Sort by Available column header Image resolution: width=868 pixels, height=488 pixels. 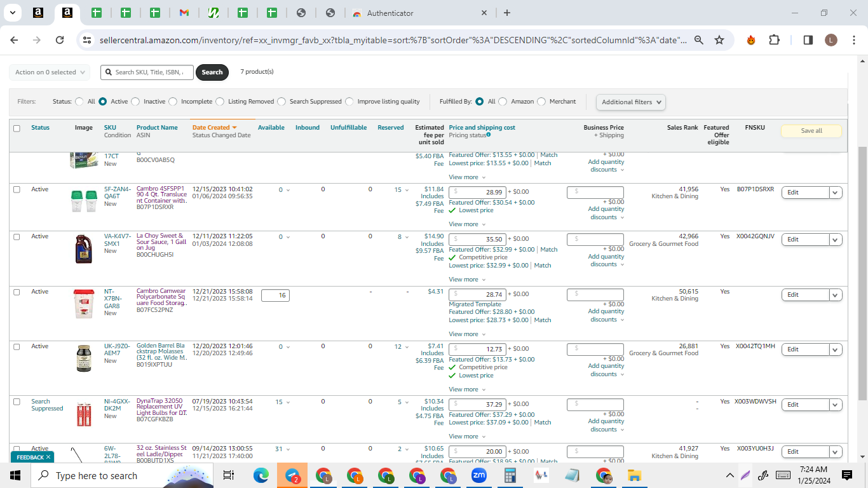tap(271, 128)
